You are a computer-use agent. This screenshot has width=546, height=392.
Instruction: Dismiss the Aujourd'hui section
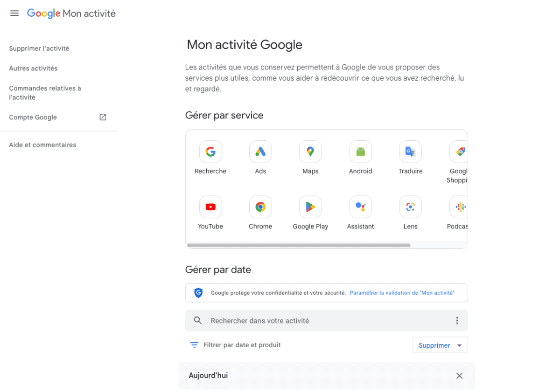[x=459, y=376]
